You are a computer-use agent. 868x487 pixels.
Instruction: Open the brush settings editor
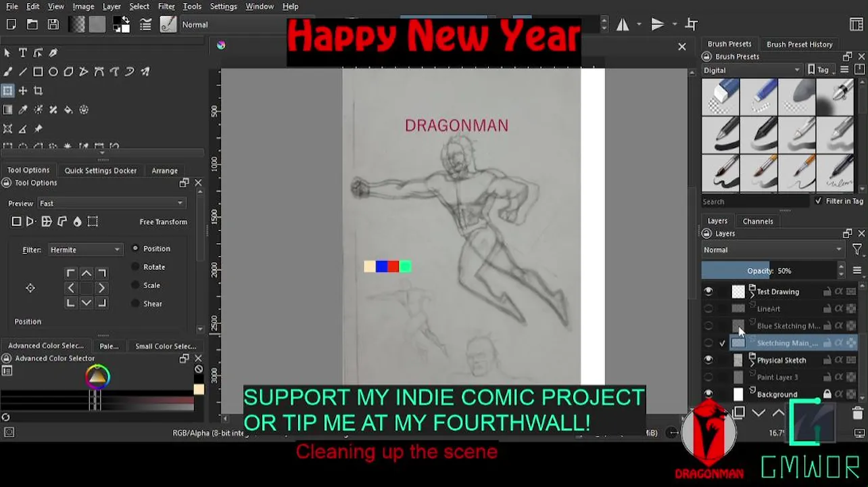pyautogui.click(x=145, y=24)
